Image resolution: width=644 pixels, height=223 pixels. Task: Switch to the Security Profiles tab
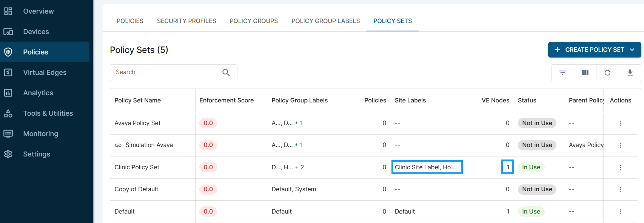(186, 21)
